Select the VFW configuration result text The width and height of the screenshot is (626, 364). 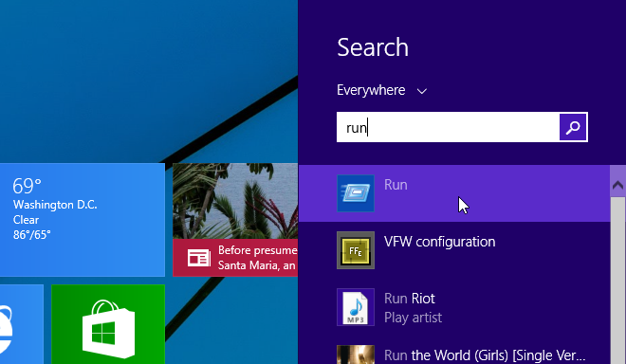pyautogui.click(x=439, y=242)
